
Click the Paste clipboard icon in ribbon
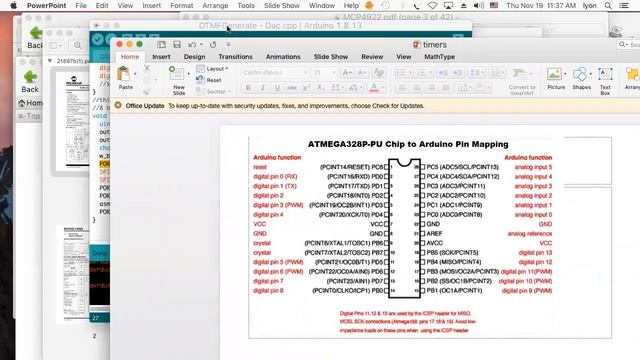pos(123,74)
